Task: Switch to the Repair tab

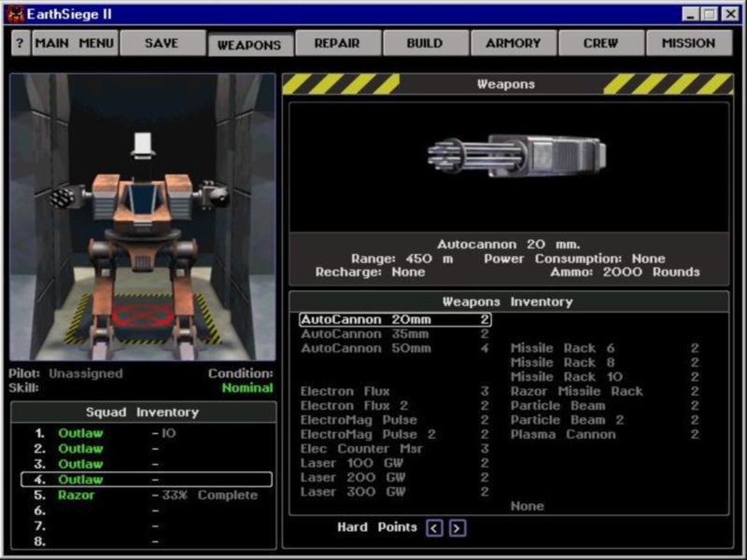Action: 337,43
